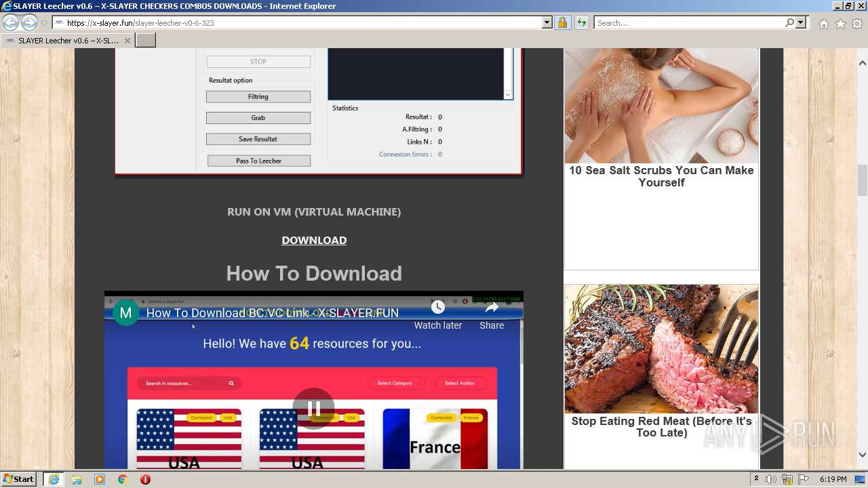Open a new blank tab
868x488 pixels.
(146, 41)
